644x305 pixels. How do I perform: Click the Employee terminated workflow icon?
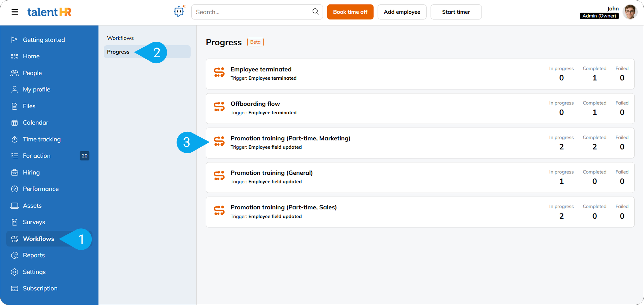pos(219,72)
